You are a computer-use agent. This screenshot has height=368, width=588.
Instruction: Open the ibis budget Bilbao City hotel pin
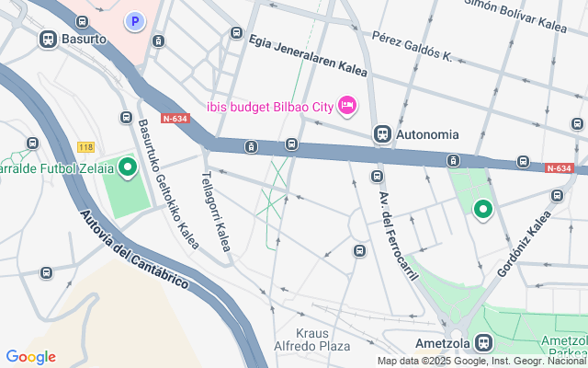point(347,105)
